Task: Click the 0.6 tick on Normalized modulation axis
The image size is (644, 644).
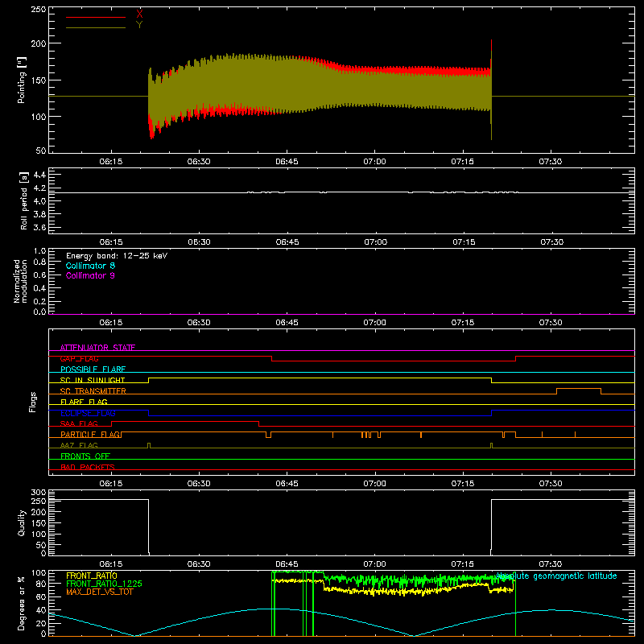Action: click(x=39, y=275)
